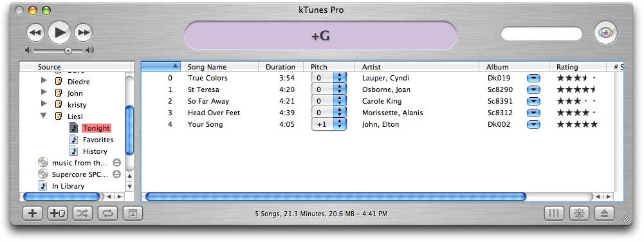Expand the John singer folder
Viewport: 644px width, 242px height.
click(x=44, y=93)
